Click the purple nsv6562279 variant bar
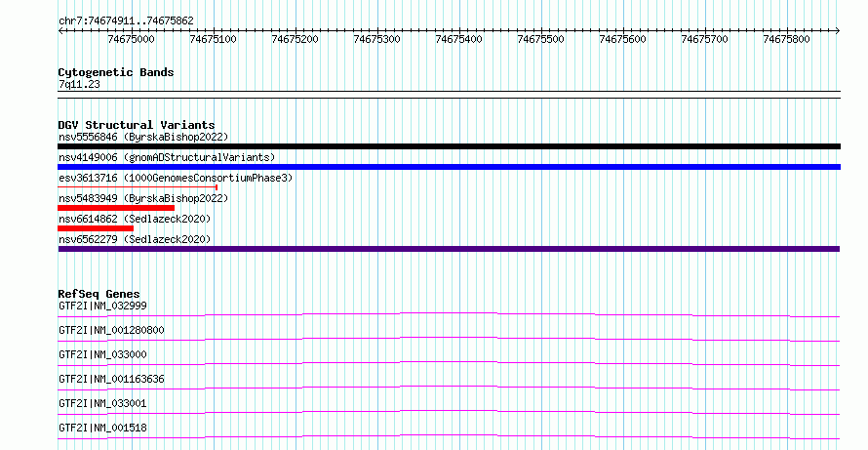The width and height of the screenshot is (868, 450). coord(449,249)
